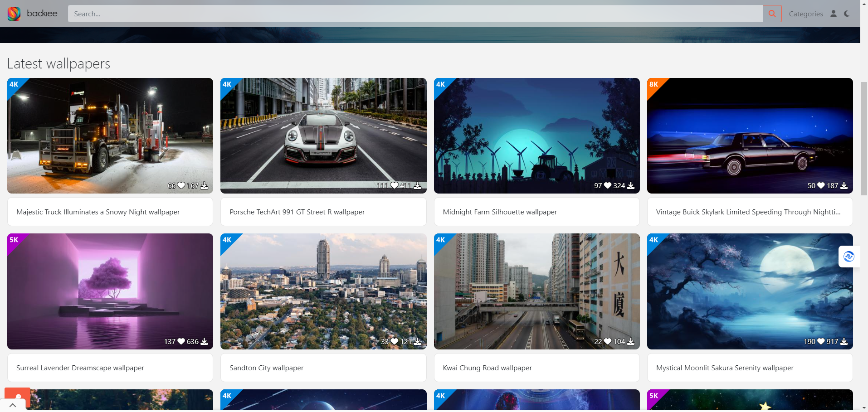This screenshot has height=412, width=868.
Task: Open Porsche TechArt 991 thumbnail
Action: (323, 136)
